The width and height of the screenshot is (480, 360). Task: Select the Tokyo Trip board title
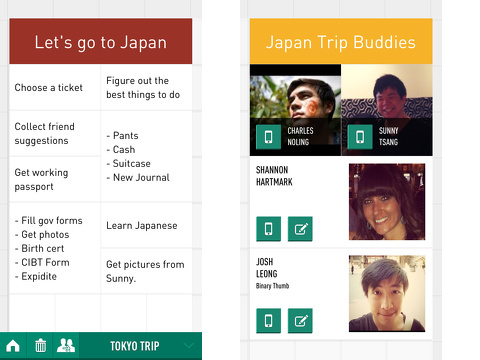[x=135, y=346]
